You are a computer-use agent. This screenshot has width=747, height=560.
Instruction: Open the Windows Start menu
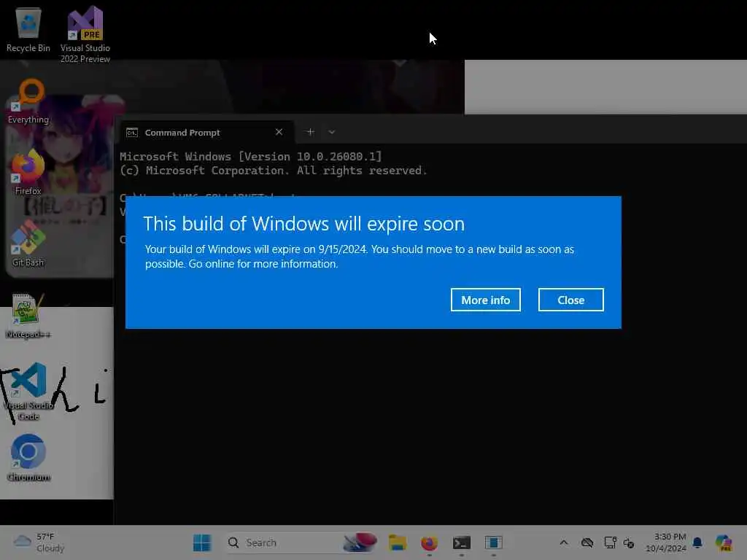click(x=202, y=542)
